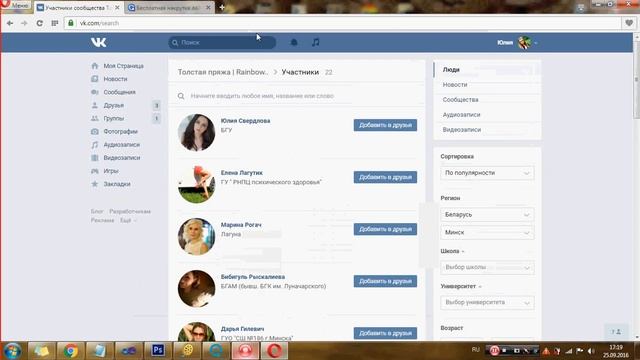Open the music note player icon

[316, 42]
